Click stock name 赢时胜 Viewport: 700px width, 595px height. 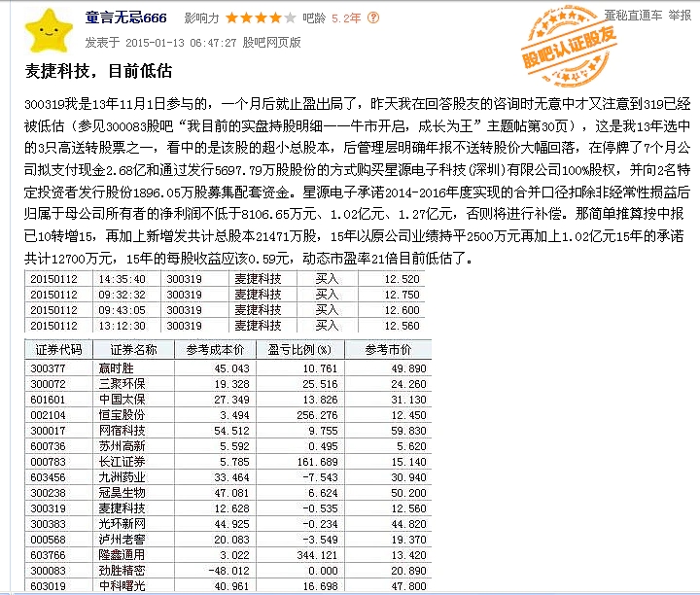click(116, 368)
